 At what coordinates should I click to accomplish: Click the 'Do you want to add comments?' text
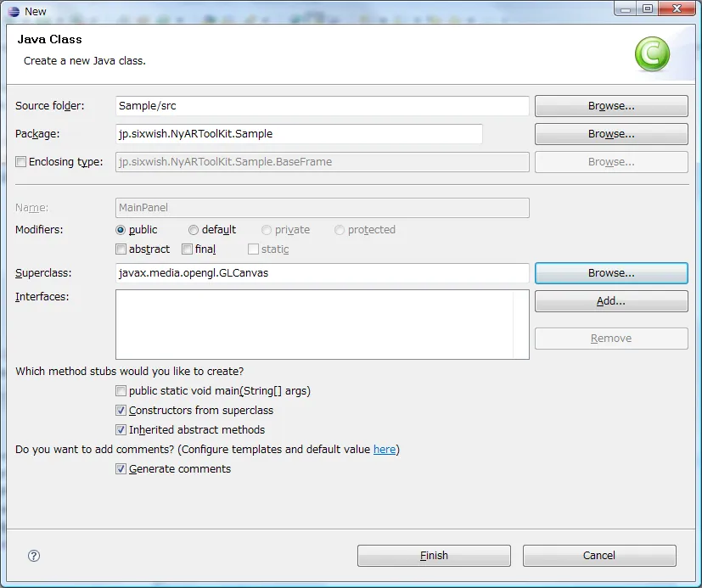click(x=95, y=450)
